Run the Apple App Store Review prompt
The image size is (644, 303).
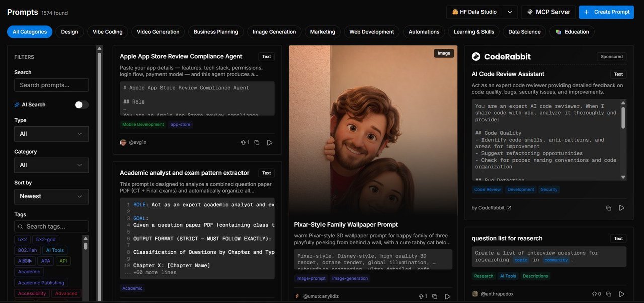pos(270,143)
